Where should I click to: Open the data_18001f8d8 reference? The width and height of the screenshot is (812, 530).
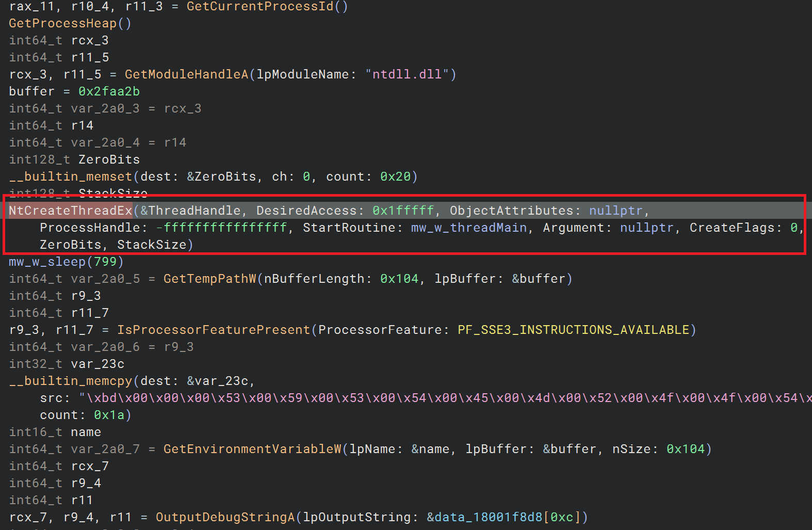point(488,517)
